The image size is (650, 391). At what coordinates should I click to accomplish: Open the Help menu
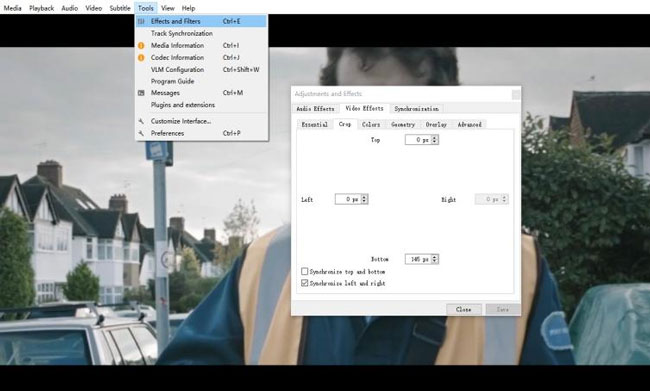point(188,8)
